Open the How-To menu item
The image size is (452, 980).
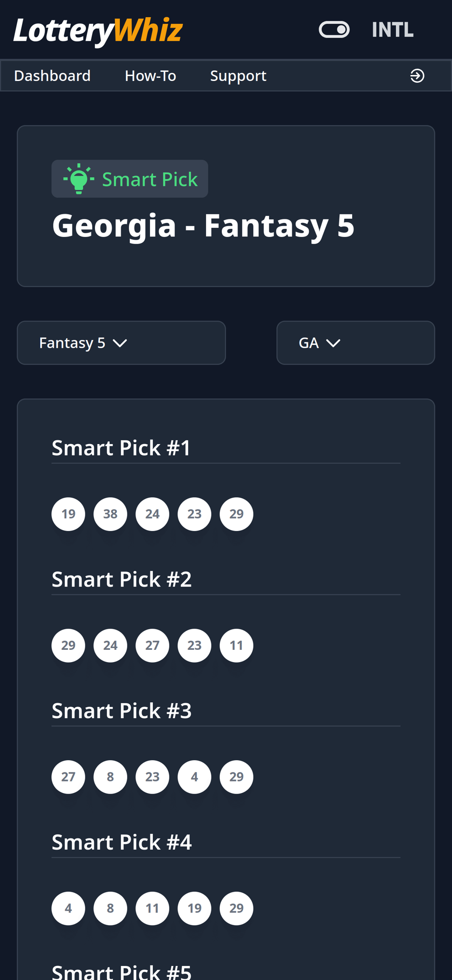(151, 76)
